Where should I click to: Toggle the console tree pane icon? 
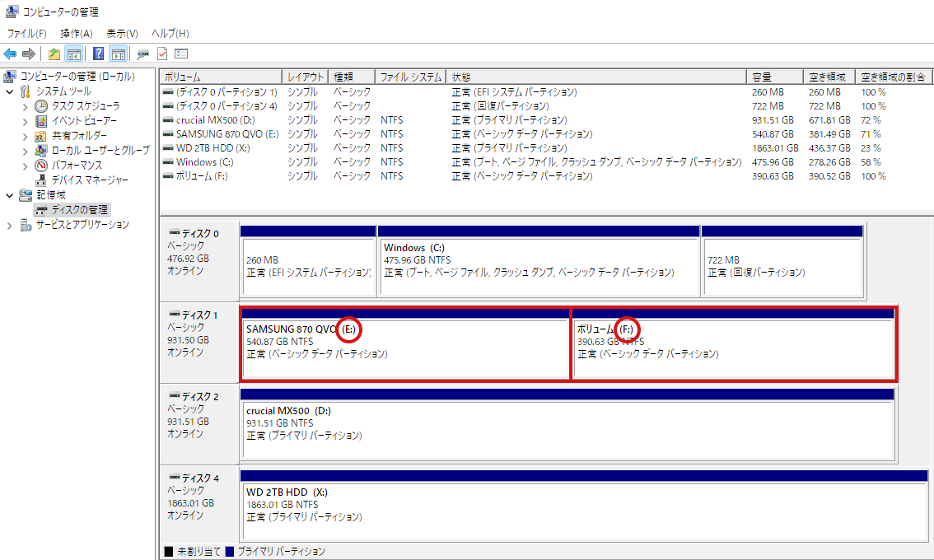tap(74, 54)
